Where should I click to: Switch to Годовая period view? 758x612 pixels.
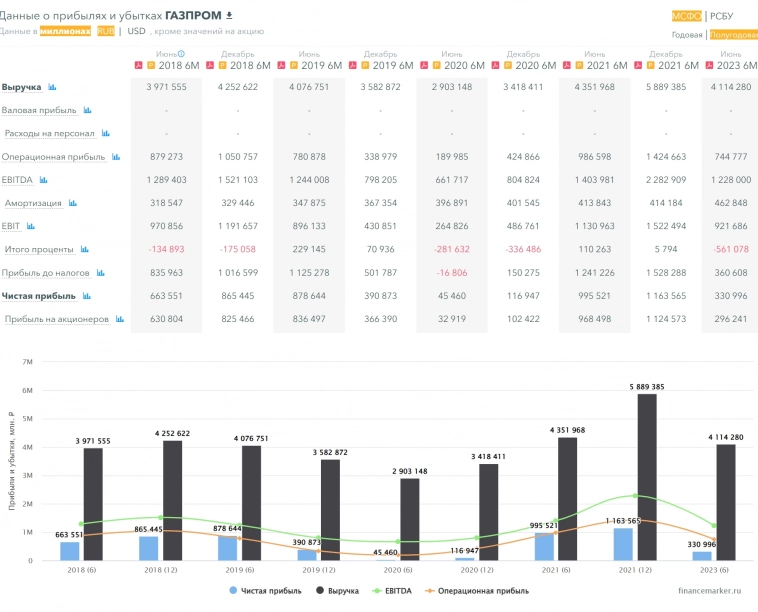[687, 35]
